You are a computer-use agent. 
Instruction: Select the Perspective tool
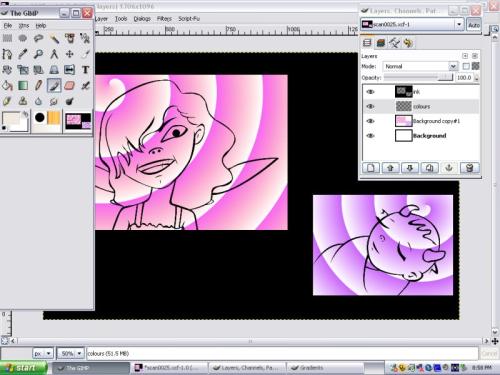pos(54,69)
